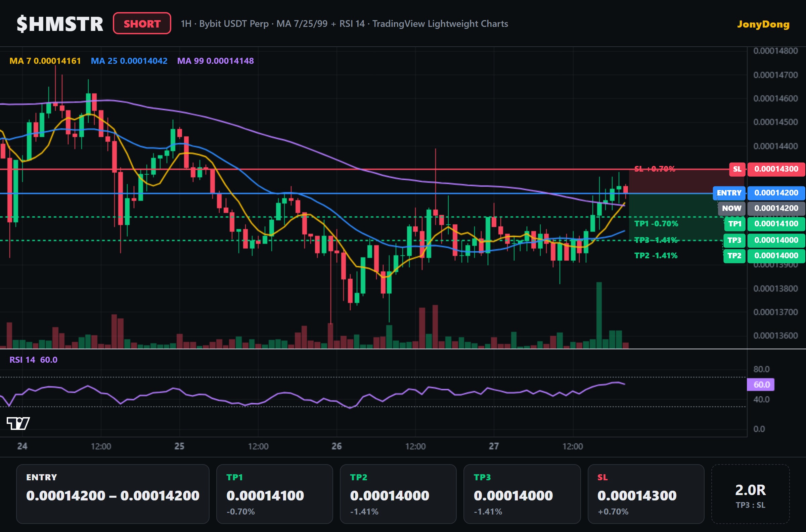Viewport: 806px width, 532px height.
Task: Click the SL summary card
Action: [x=646, y=494]
